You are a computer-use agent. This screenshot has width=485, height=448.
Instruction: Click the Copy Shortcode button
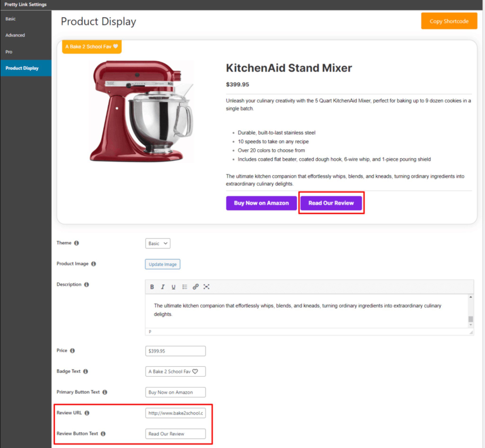(449, 20)
